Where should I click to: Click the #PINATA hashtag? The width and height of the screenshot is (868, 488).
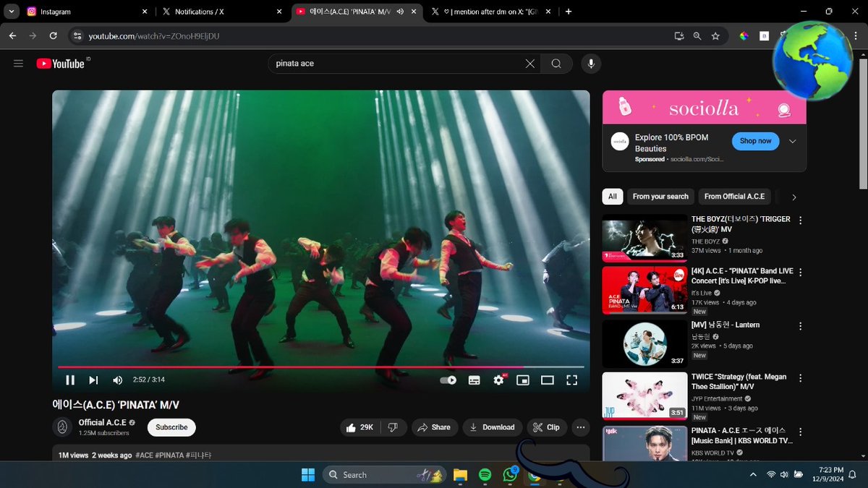170,455
